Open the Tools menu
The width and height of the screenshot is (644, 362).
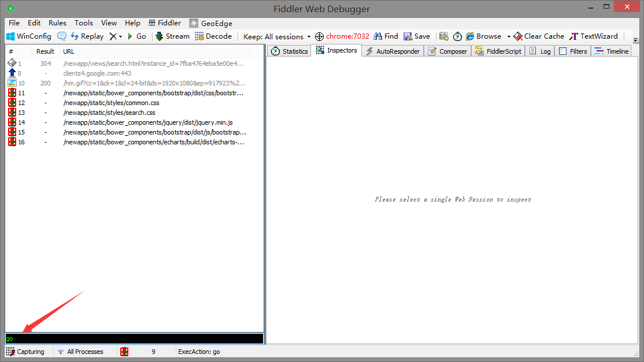[84, 23]
